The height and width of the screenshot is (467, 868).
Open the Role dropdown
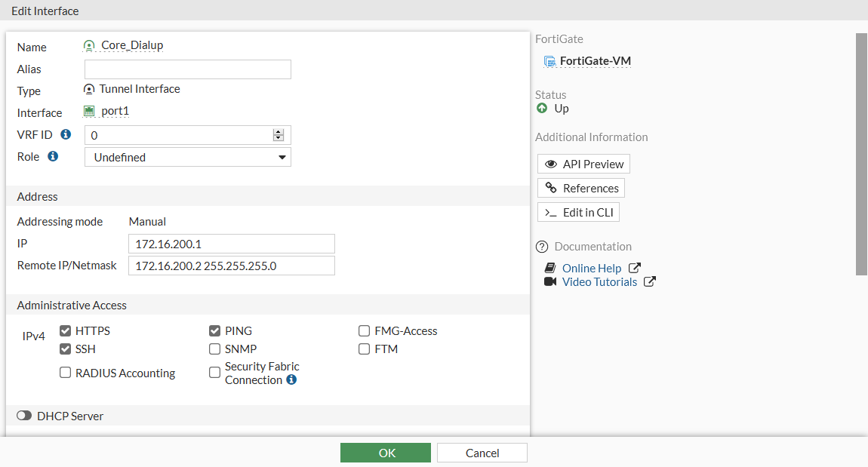click(187, 157)
